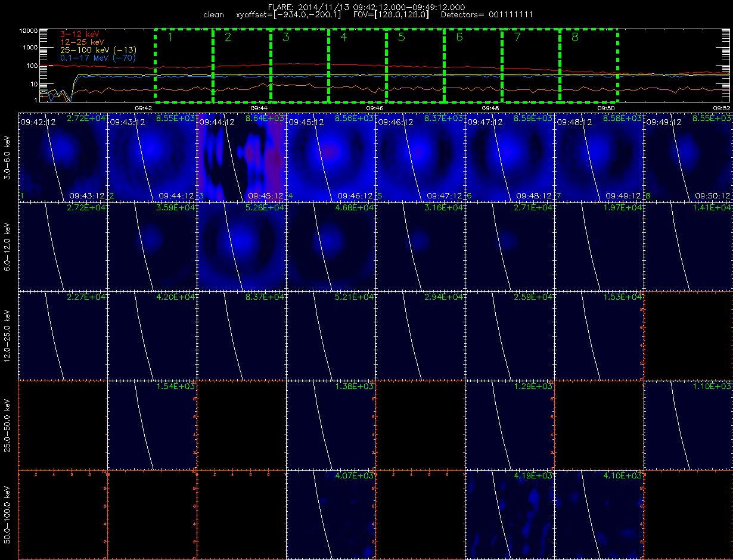
Task: Click the xyoffset=[-934.0,-200.1] text
Action: (x=288, y=14)
